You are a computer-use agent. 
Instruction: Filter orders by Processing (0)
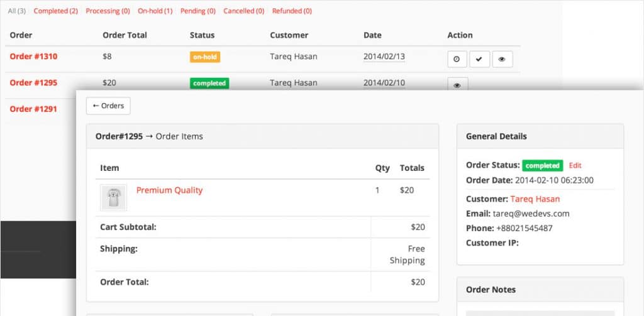[x=108, y=11]
